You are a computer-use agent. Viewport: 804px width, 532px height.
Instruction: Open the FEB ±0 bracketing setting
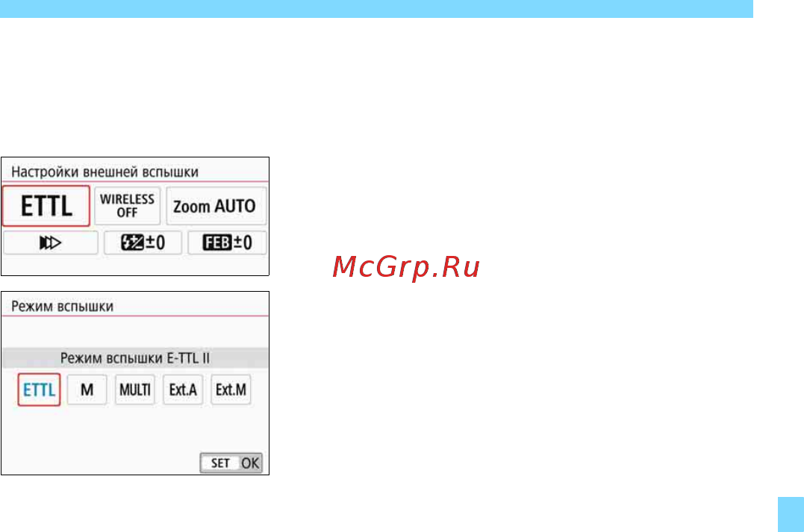point(227,243)
